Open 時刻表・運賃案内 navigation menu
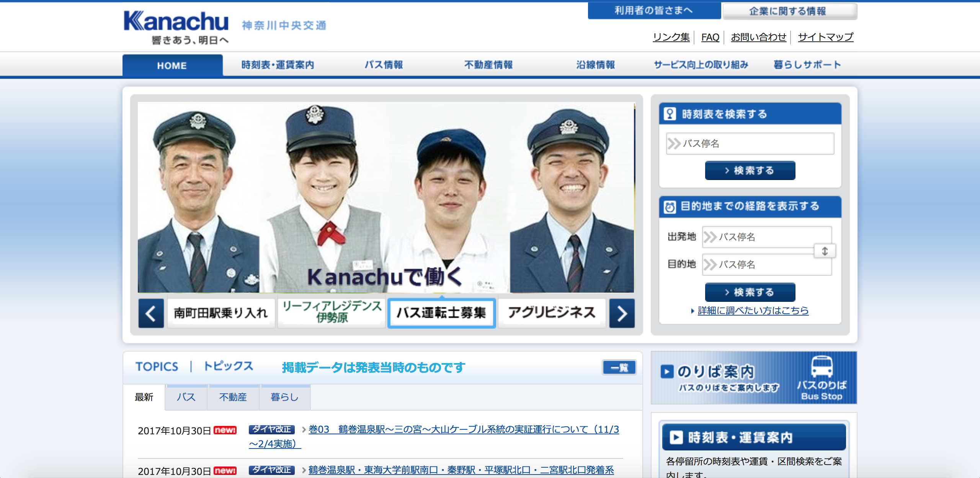This screenshot has height=478, width=980. (278, 65)
